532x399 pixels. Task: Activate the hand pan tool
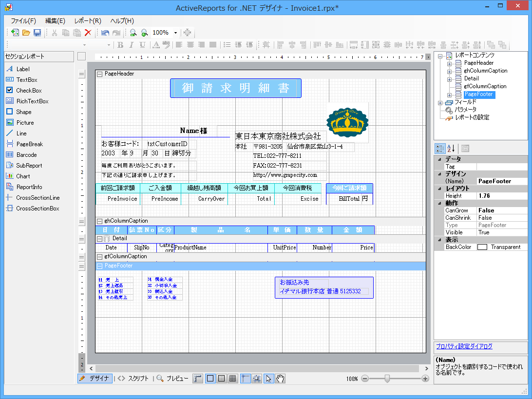pyautogui.click(x=280, y=378)
